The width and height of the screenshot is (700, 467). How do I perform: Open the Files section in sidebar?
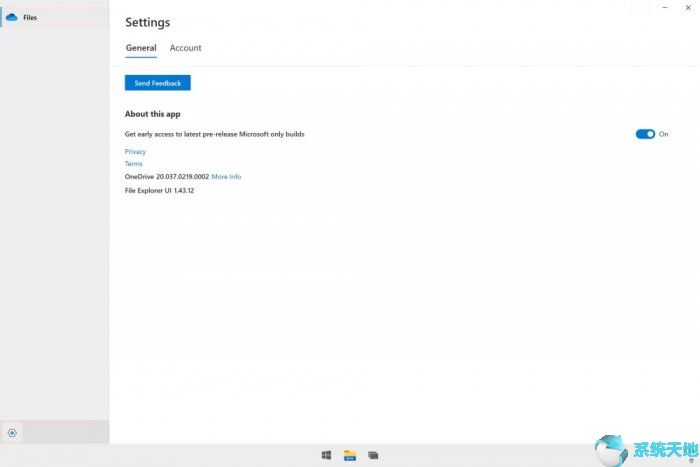tap(54, 17)
